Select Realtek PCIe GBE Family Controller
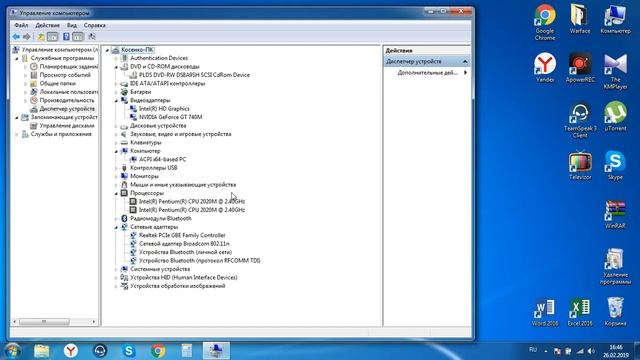Image resolution: width=640 pixels, height=360 pixels. [x=182, y=235]
